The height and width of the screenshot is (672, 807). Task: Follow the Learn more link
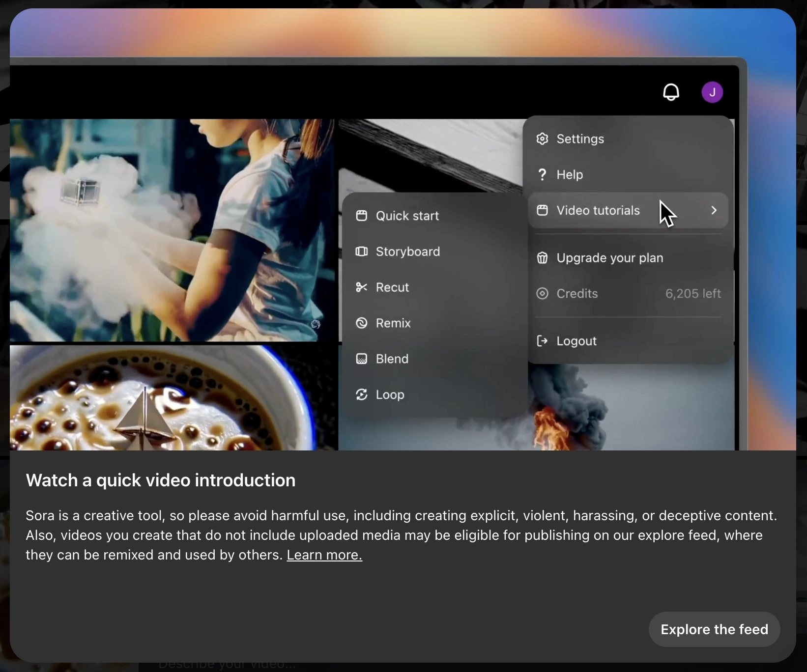(324, 555)
